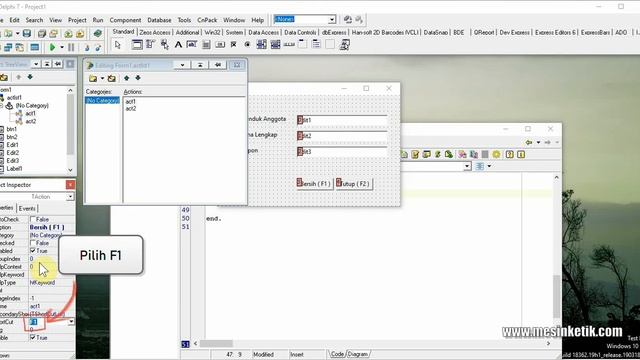Click the delete action icon in action editor
The image size is (640, 360).
(x=111, y=78)
